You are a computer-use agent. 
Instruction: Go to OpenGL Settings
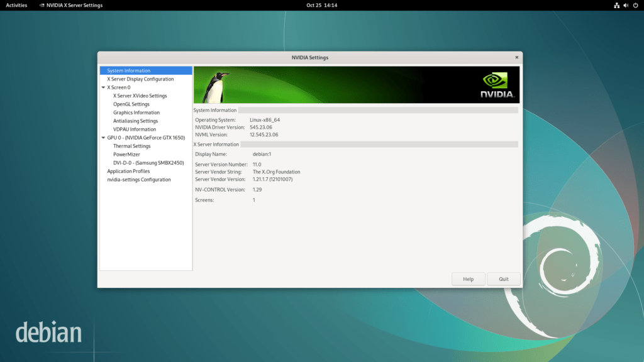(131, 104)
